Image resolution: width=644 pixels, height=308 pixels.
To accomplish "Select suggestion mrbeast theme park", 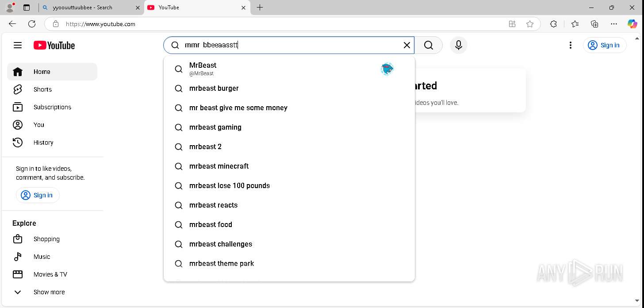I will coord(289,263).
